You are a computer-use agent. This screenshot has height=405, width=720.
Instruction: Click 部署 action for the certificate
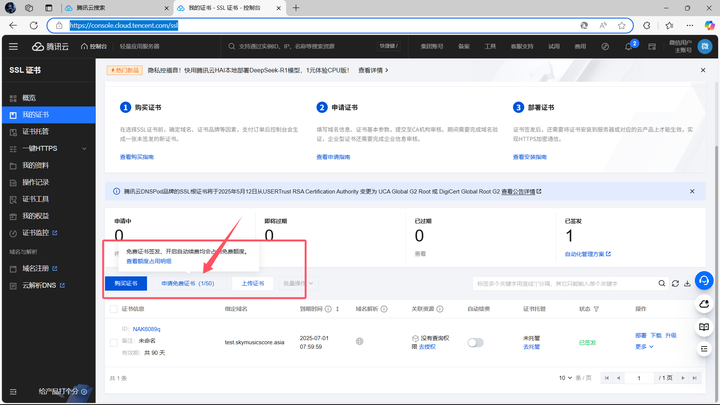[641, 335]
